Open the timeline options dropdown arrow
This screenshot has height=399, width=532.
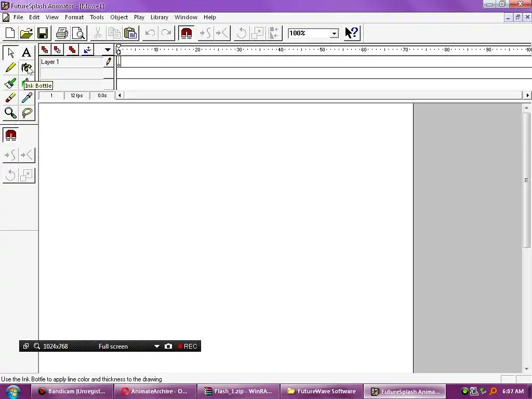click(x=108, y=49)
